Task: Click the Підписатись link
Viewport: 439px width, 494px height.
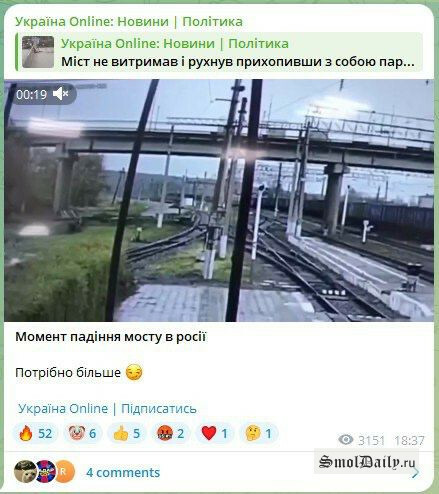Action: [159, 408]
